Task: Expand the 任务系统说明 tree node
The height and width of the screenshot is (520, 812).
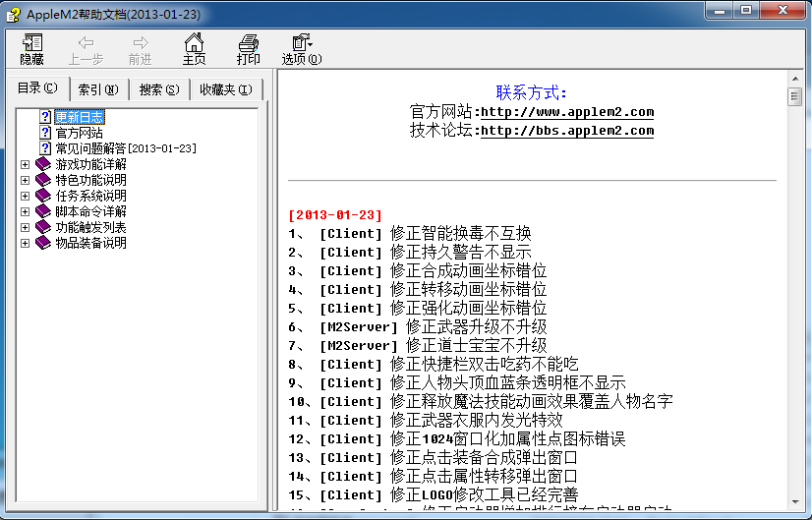Action: 25,196
